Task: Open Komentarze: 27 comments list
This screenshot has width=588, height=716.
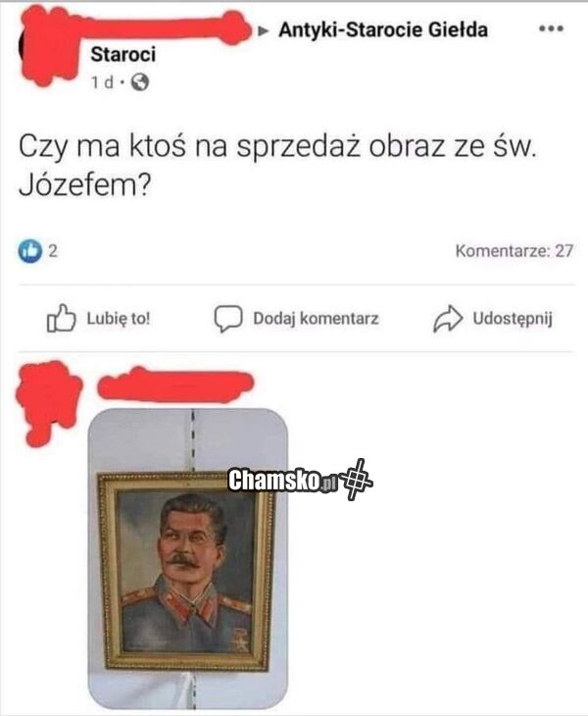Action: (514, 251)
